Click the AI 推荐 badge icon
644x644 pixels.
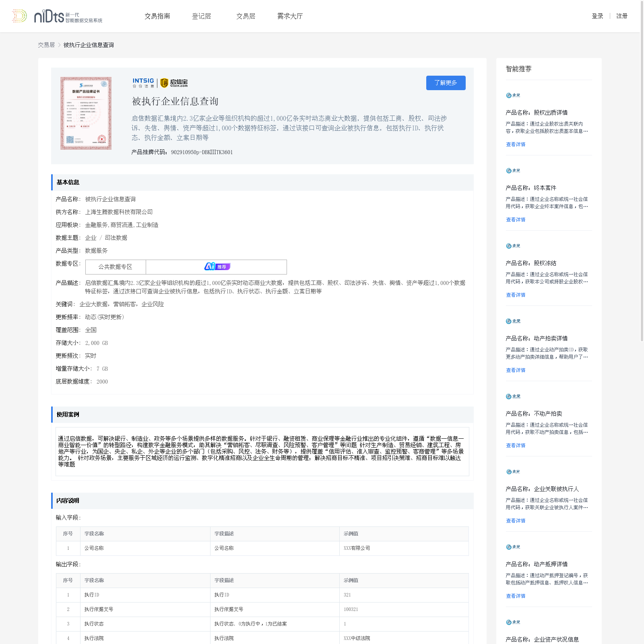pyautogui.click(x=217, y=266)
